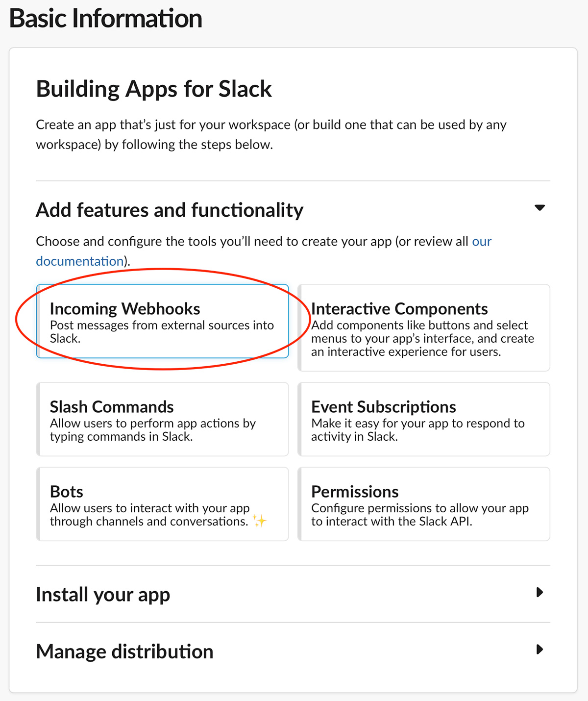Open the Bots feature card
The width and height of the screenshot is (588, 701).
coord(162,504)
